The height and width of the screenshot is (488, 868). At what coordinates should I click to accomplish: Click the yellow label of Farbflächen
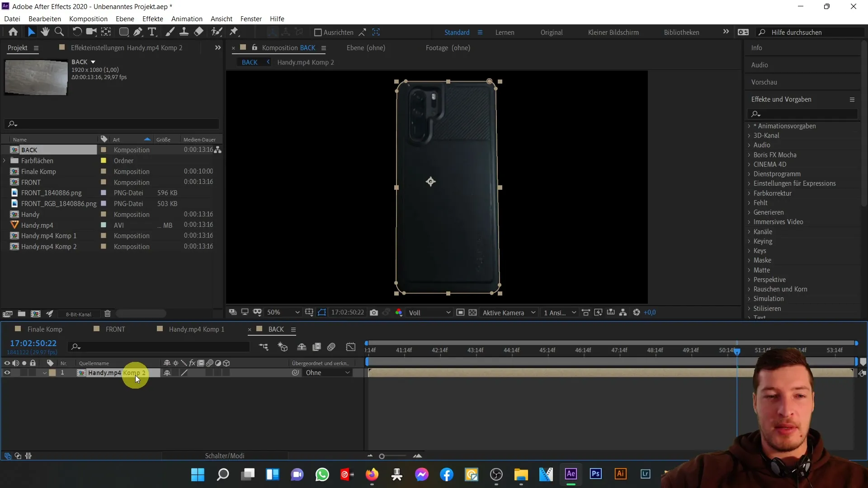(104, 161)
